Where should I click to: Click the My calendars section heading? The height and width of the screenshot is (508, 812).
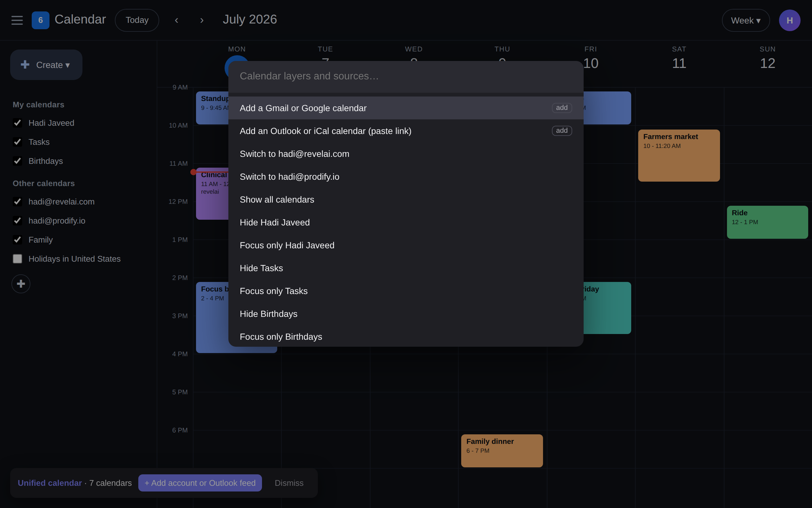point(39,105)
